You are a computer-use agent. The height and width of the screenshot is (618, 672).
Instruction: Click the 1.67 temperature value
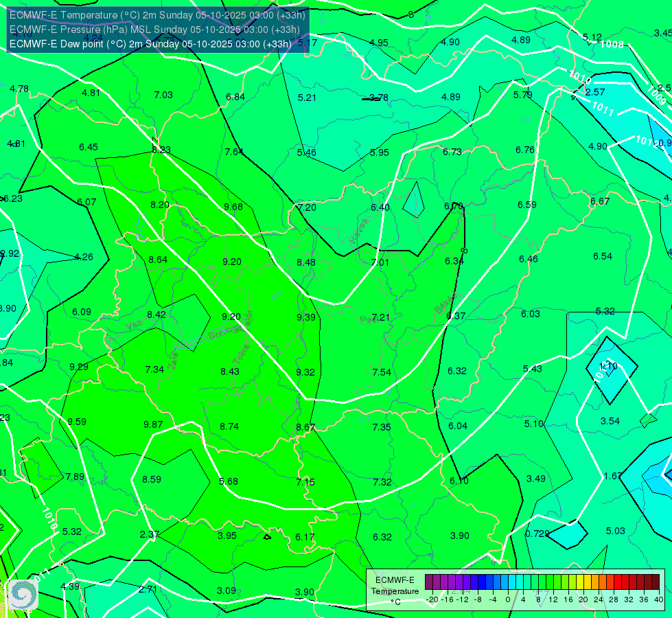[x=613, y=476]
